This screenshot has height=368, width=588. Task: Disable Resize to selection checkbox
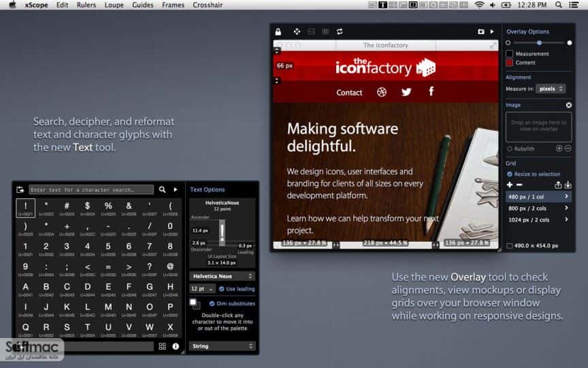509,174
